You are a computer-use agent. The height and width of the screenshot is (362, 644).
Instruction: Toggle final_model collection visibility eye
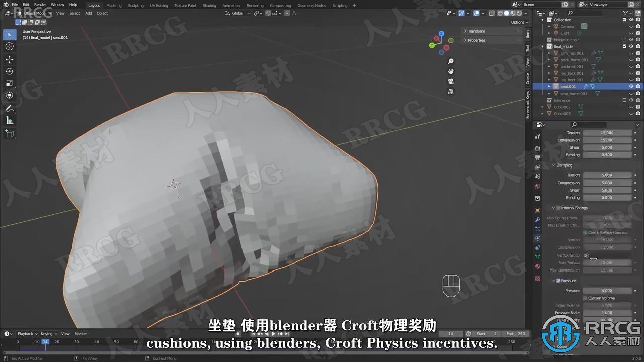point(631,46)
